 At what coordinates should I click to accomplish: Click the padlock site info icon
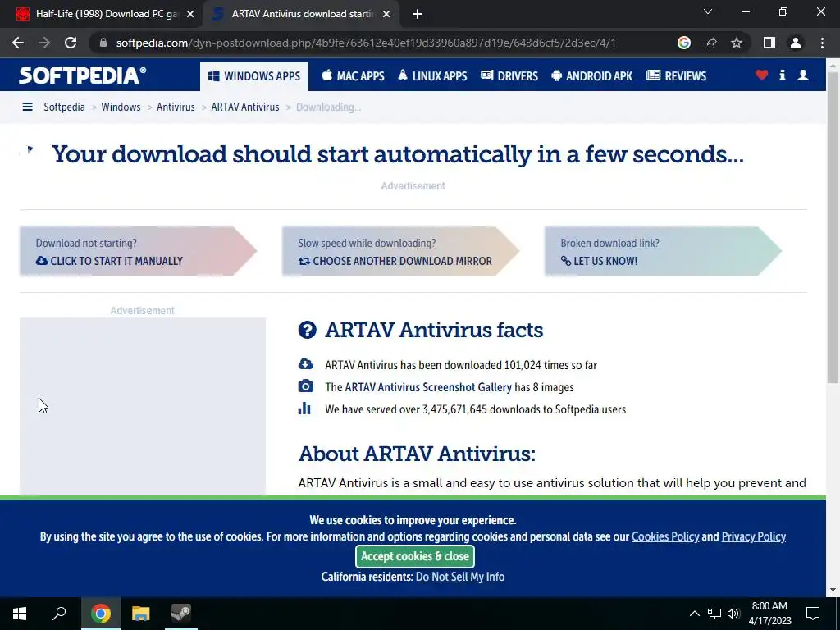[103, 43]
